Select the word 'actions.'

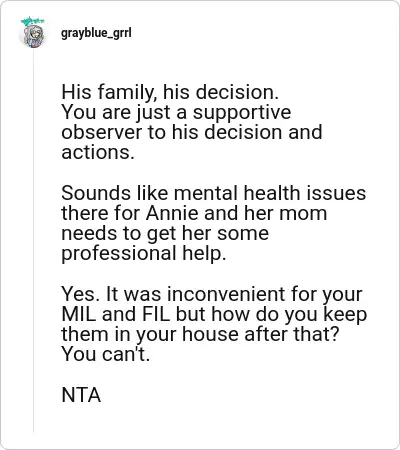pos(98,152)
